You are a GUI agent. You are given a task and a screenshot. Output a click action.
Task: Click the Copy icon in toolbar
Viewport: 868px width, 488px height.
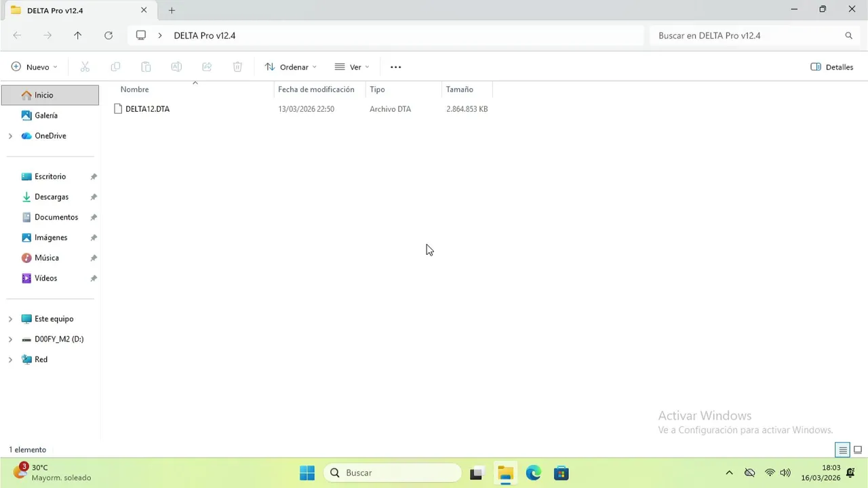[115, 66]
